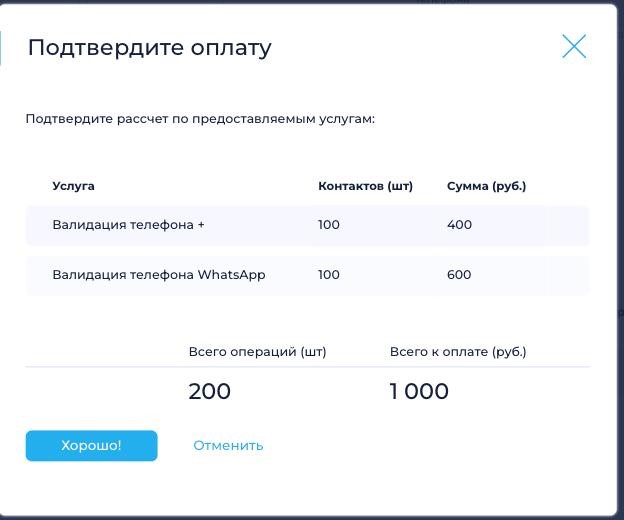Click the Валидация телефона WhatsApp service name
Screen dimensions: 624x520
[159, 275]
